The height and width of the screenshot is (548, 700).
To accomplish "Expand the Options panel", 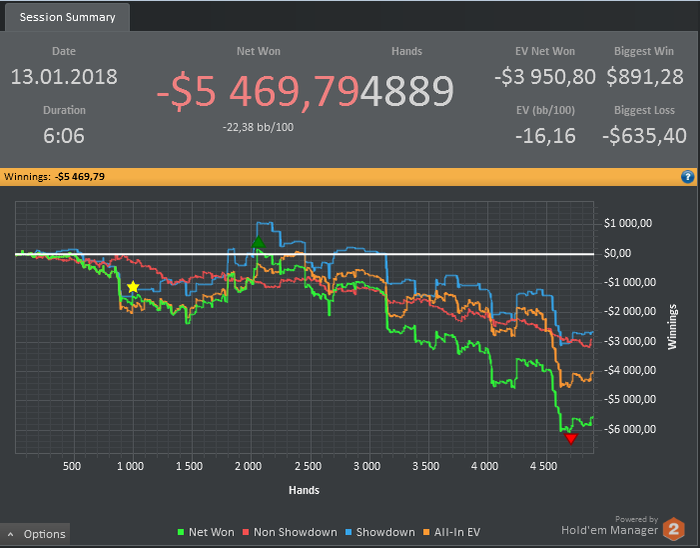I will click(35, 534).
